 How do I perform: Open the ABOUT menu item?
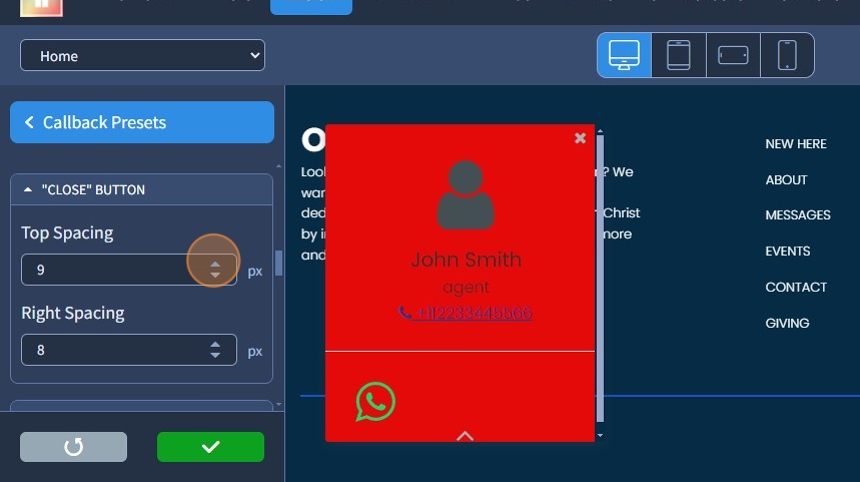coord(787,180)
